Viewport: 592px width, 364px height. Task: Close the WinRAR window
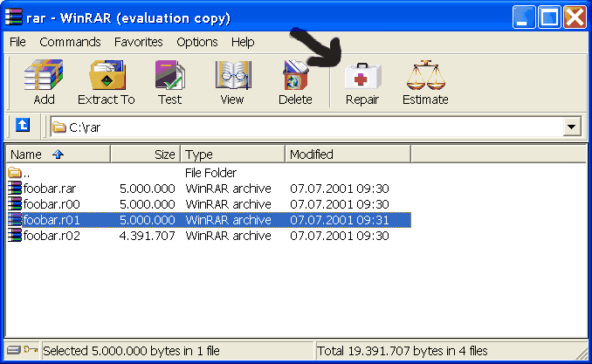click(575, 17)
